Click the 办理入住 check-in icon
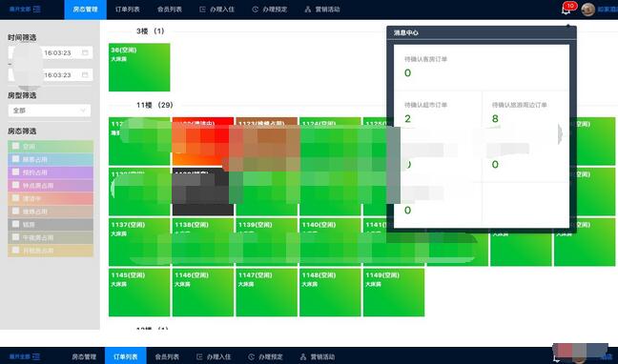This screenshot has height=364, width=618. pyautogui.click(x=202, y=10)
